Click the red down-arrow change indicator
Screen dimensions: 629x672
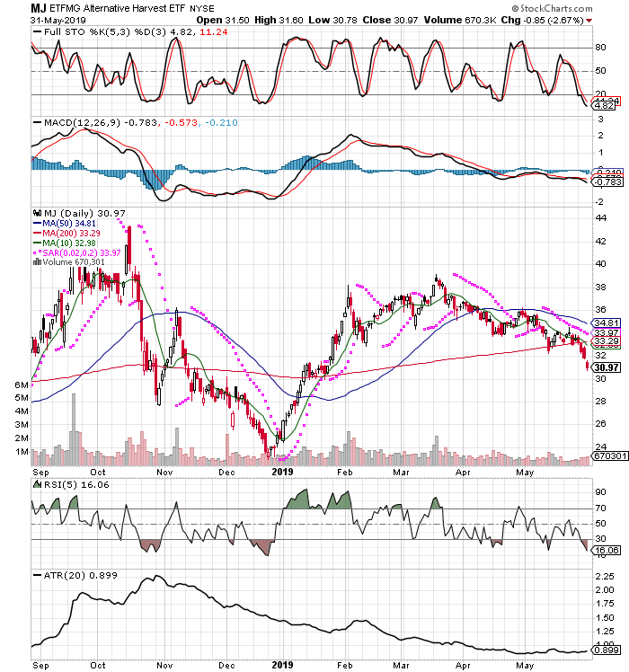coord(589,21)
